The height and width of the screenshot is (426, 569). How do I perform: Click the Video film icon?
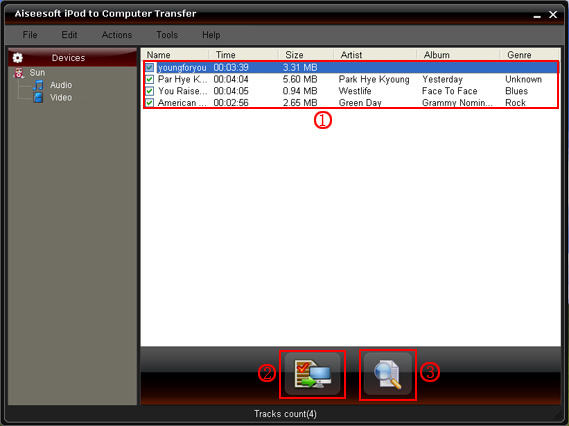[x=38, y=98]
